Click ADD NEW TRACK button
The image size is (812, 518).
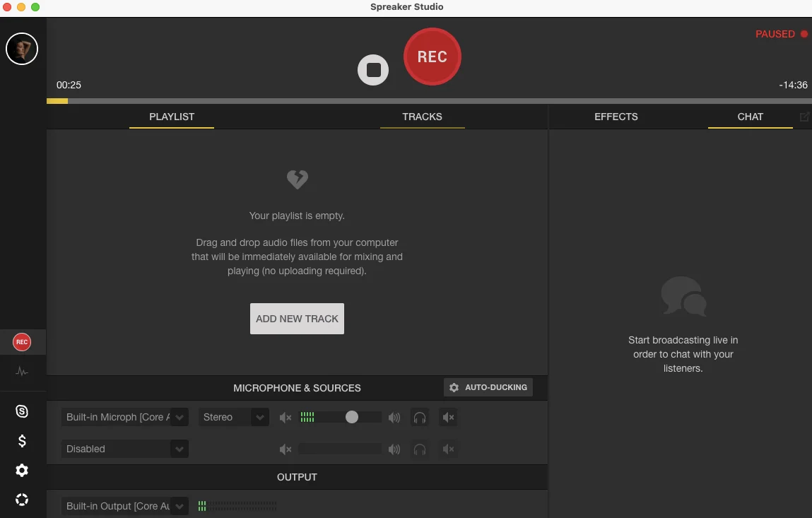click(297, 319)
